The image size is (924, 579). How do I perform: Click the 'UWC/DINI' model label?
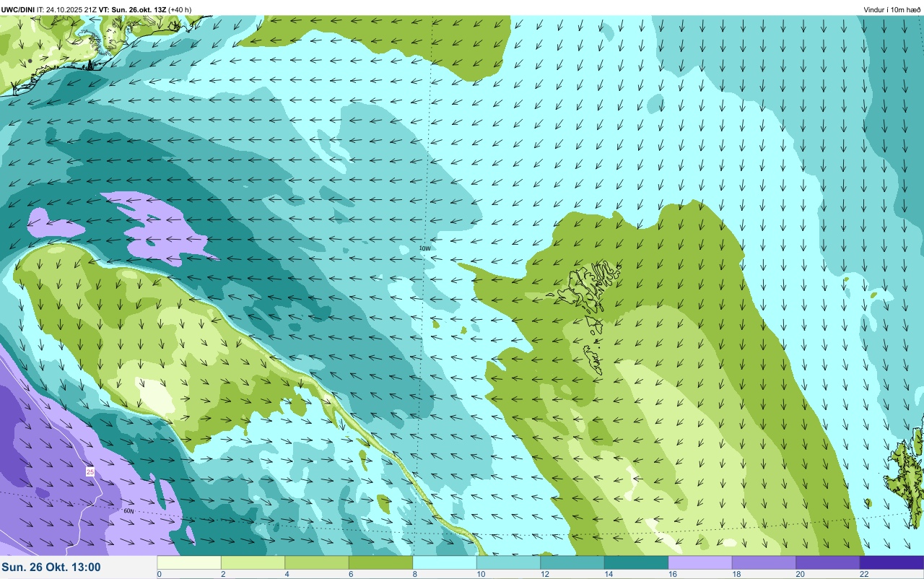pyautogui.click(x=18, y=9)
